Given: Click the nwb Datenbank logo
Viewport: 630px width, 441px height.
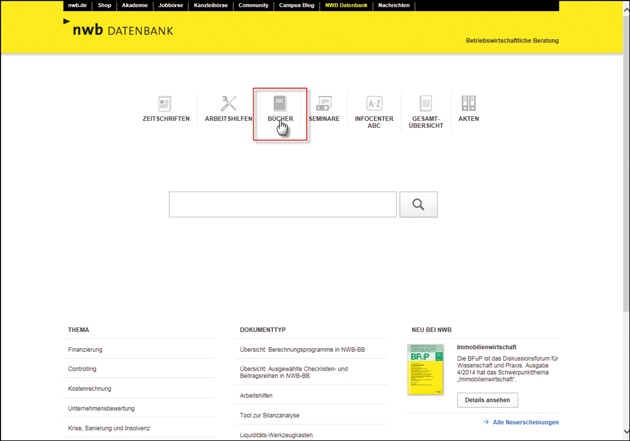Looking at the screenshot, I should tap(118, 30).
